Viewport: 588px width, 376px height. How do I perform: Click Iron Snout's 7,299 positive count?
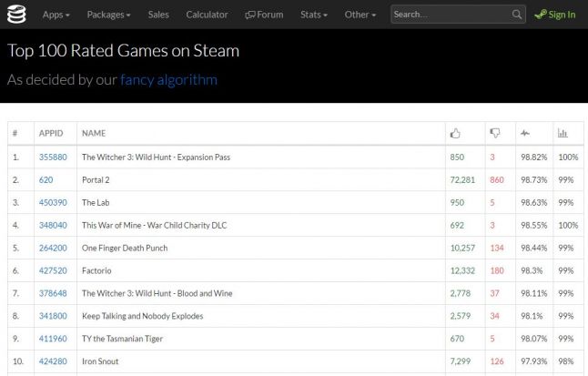(x=461, y=361)
